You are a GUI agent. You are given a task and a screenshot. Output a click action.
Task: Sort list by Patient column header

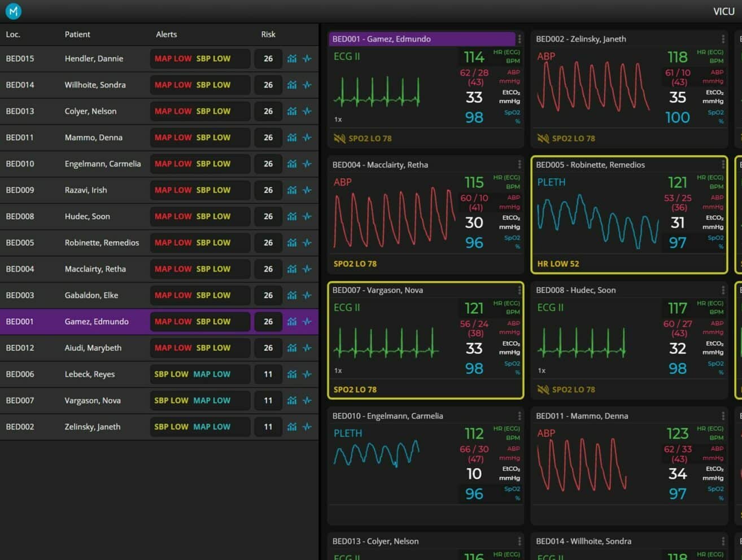(77, 34)
